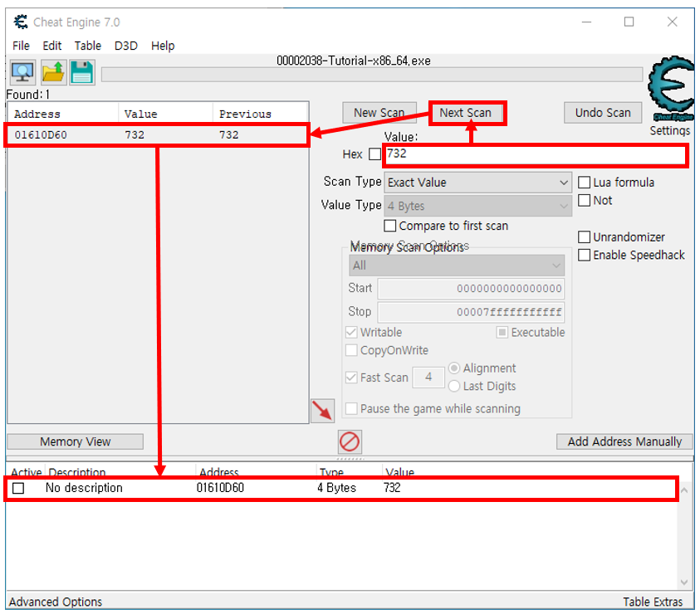Click the 732 value in address table
This screenshot has width=700, height=614.
pyautogui.click(x=392, y=488)
